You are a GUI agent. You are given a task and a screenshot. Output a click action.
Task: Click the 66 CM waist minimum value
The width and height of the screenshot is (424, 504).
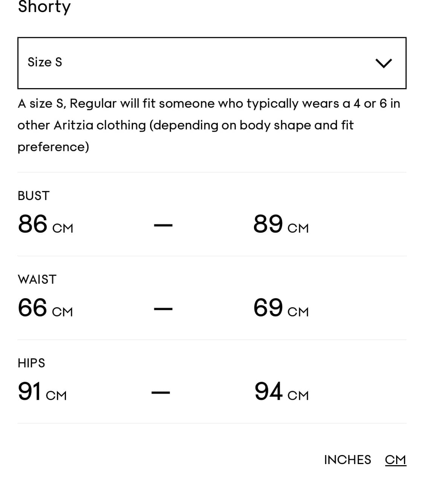point(45,308)
